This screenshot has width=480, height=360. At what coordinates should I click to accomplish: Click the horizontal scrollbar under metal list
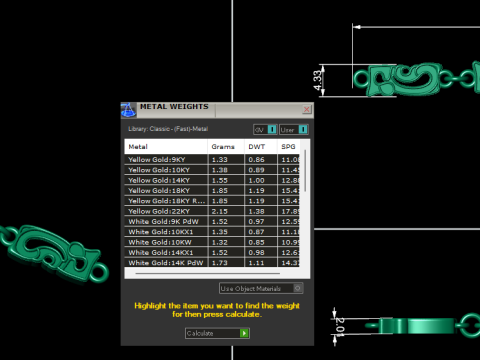pyautogui.click(x=208, y=273)
